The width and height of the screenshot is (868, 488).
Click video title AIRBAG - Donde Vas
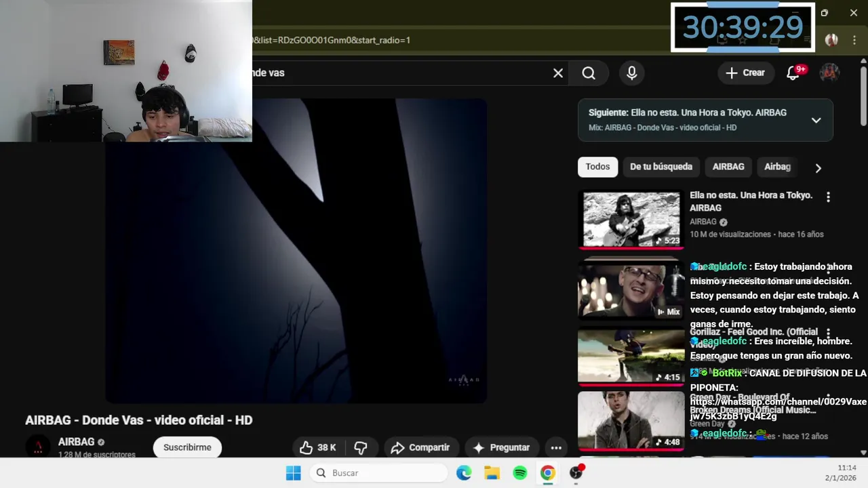139,420
